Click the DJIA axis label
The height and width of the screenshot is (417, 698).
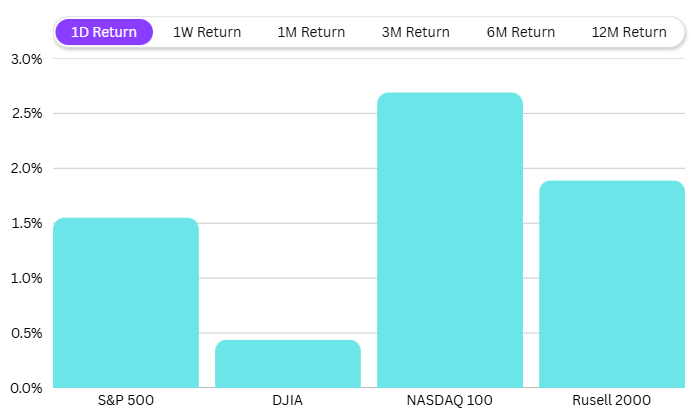point(288,400)
